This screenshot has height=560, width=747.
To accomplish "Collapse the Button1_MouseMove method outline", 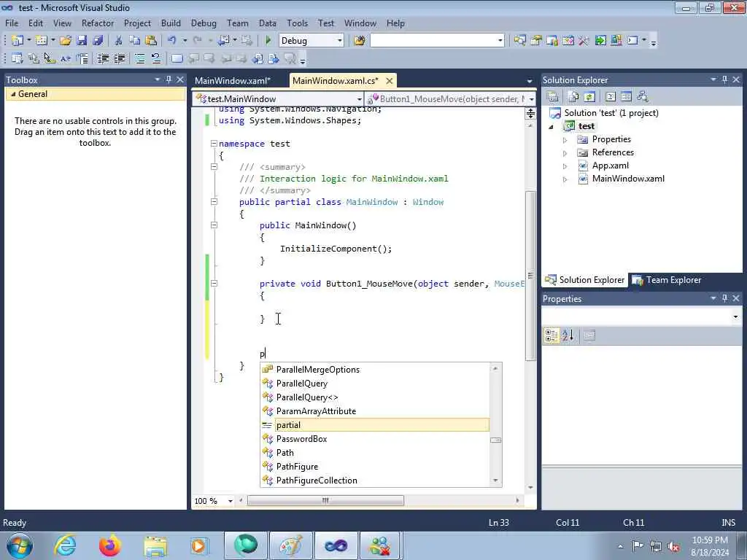I will pos(214,284).
